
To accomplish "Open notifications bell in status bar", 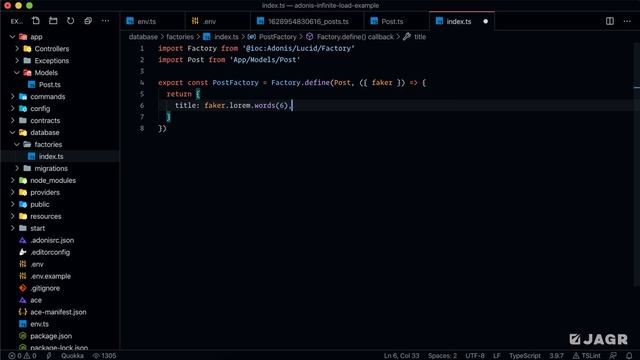I will [x=629, y=356].
